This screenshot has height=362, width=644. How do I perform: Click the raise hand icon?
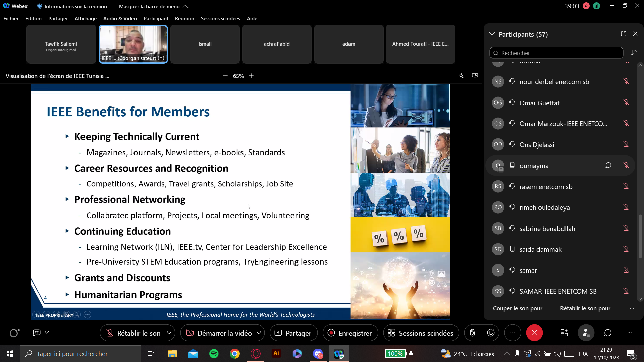click(x=472, y=333)
